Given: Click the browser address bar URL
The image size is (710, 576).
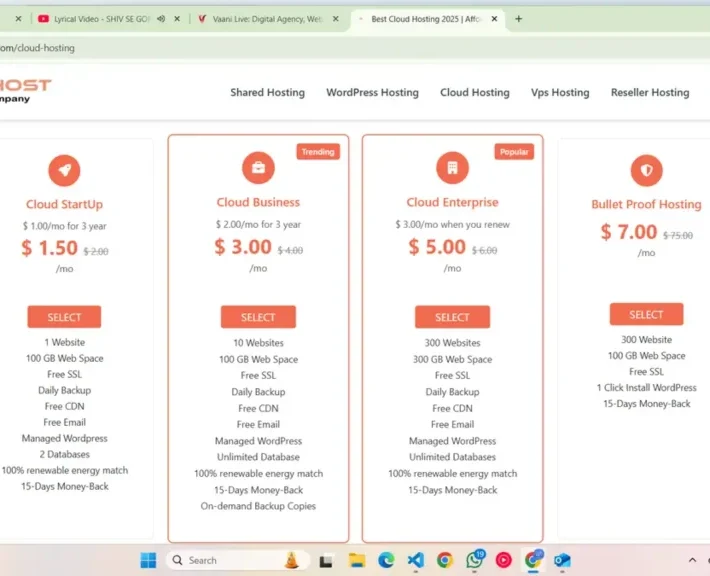Looking at the screenshot, I should click(x=37, y=48).
